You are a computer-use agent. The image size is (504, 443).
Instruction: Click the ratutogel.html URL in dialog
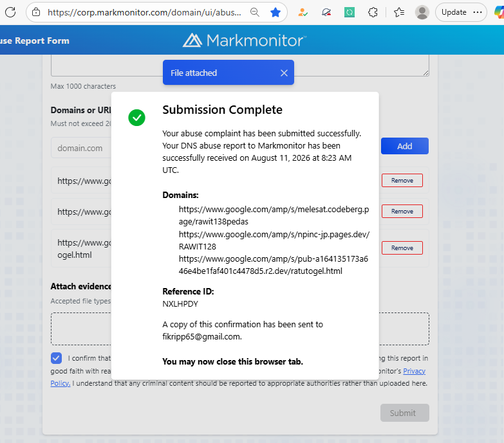274,265
